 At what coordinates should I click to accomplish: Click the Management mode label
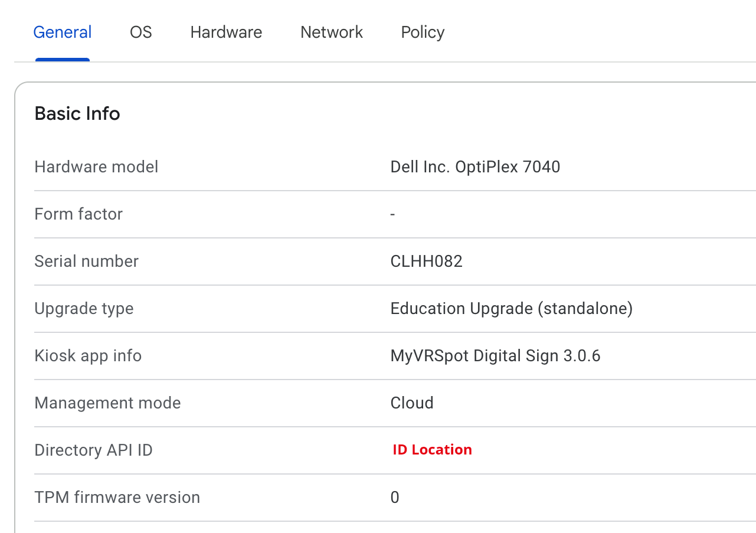pos(107,403)
